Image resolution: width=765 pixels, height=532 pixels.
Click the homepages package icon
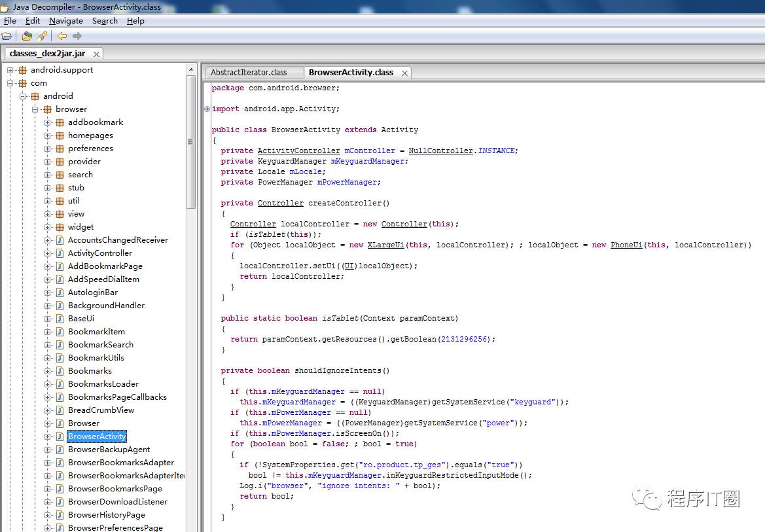pyautogui.click(x=60, y=135)
